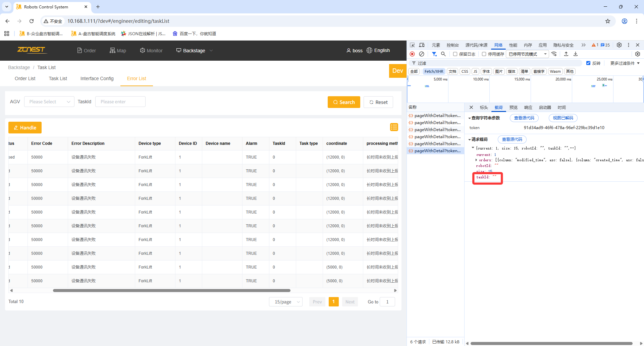The width and height of the screenshot is (644, 346).
Task: Click the TaskId input field
Action: [x=120, y=102]
